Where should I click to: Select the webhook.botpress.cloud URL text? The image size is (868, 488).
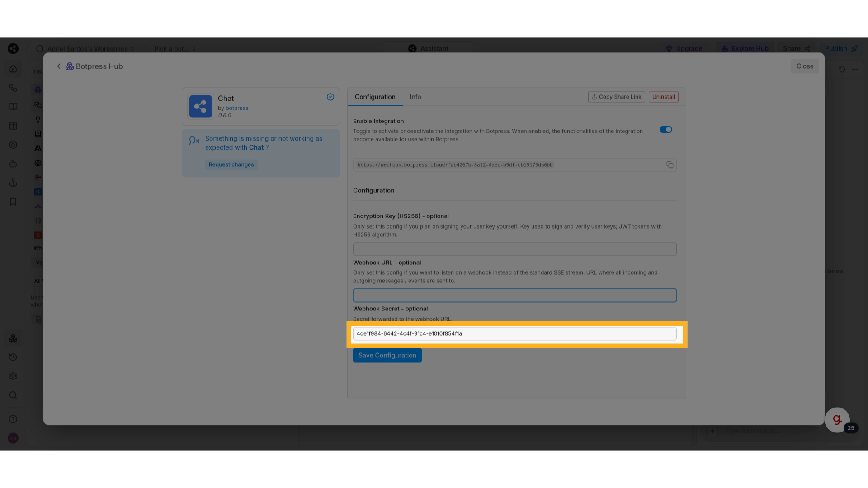[x=455, y=165]
